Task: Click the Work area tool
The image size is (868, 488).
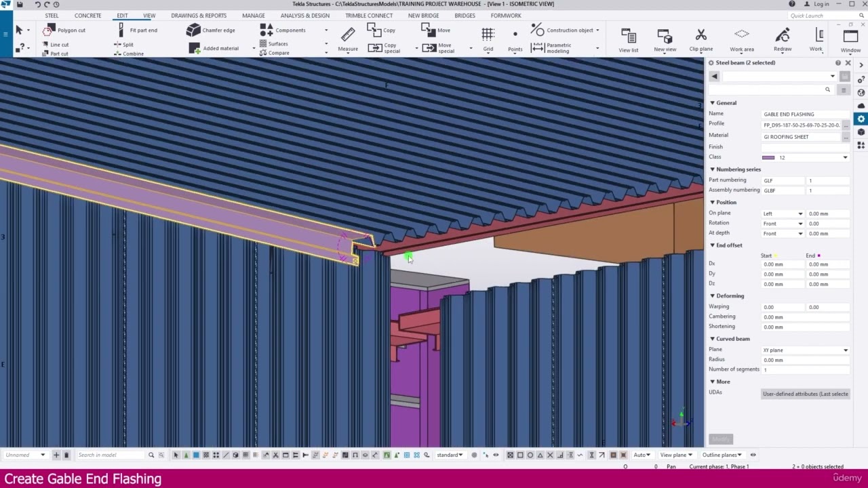Action: 742,40
